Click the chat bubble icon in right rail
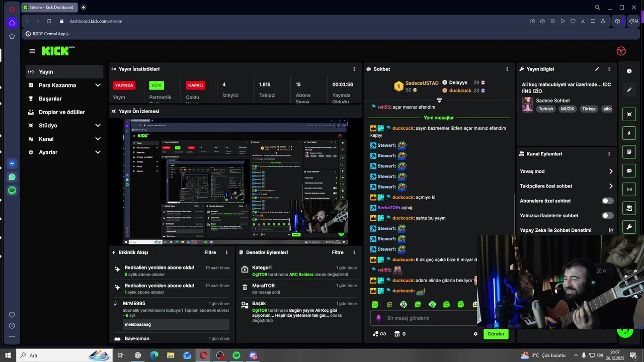The image size is (644, 362). click(629, 171)
